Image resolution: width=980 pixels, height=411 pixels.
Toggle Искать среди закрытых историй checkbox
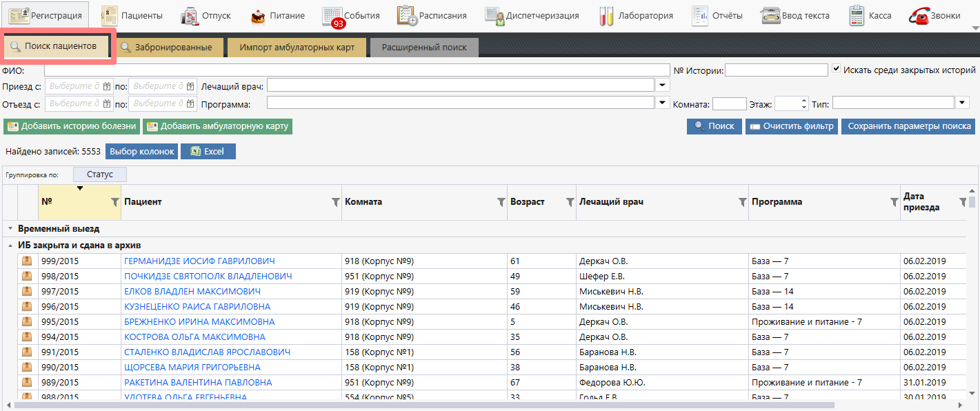(837, 70)
